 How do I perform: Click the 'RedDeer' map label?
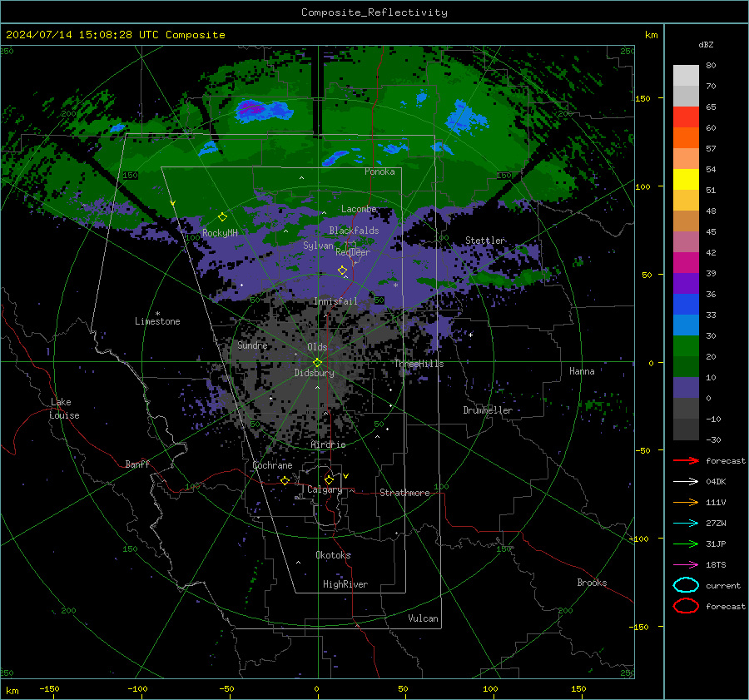point(353,252)
